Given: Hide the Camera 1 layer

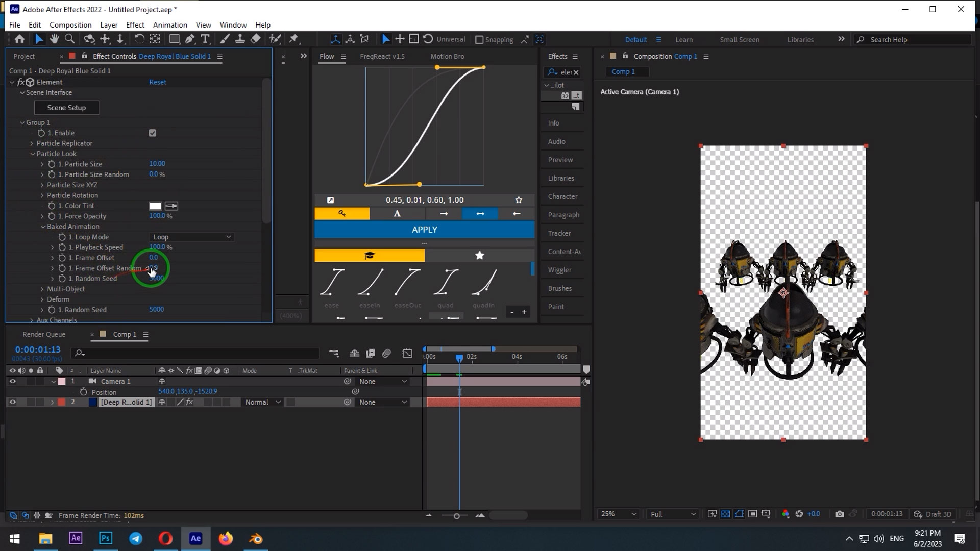Looking at the screenshot, I should coord(13,381).
